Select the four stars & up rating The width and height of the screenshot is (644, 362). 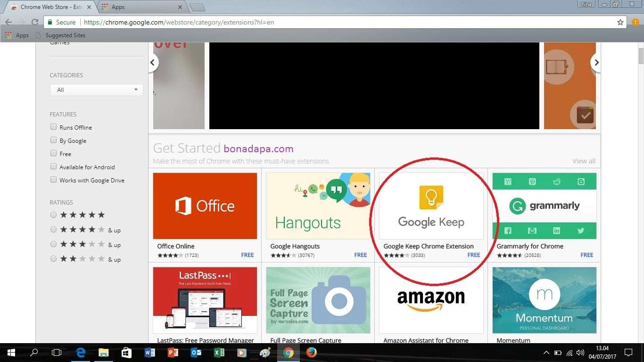pyautogui.click(x=53, y=230)
